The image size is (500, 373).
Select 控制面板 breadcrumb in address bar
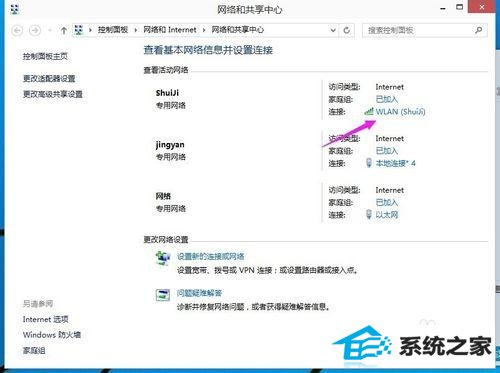(113, 30)
